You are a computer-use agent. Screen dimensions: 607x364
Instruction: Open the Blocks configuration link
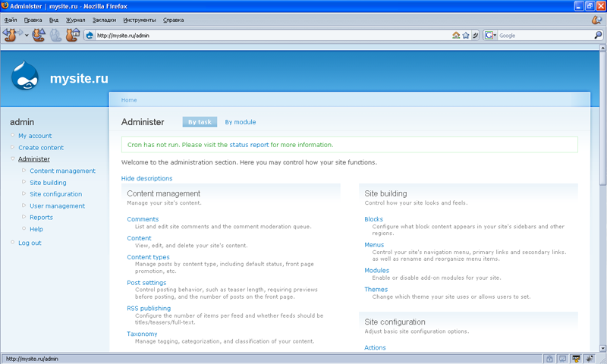(373, 219)
